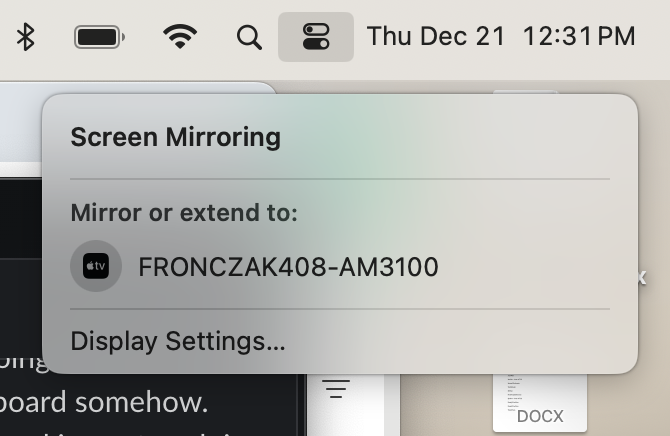Click the "board somehow." message text
The image size is (670, 436).
[104, 402]
